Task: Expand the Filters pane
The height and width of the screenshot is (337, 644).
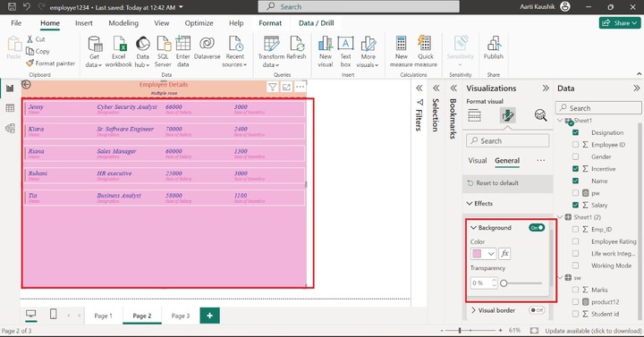Action: 419,88
